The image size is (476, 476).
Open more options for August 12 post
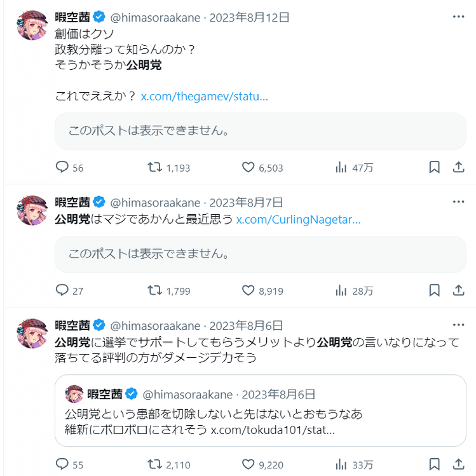pos(458,17)
